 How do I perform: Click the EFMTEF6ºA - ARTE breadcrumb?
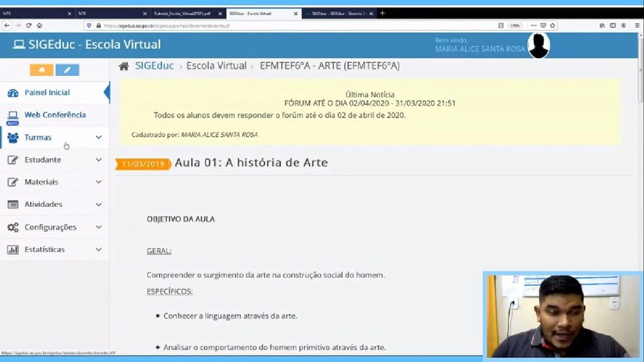(330, 66)
